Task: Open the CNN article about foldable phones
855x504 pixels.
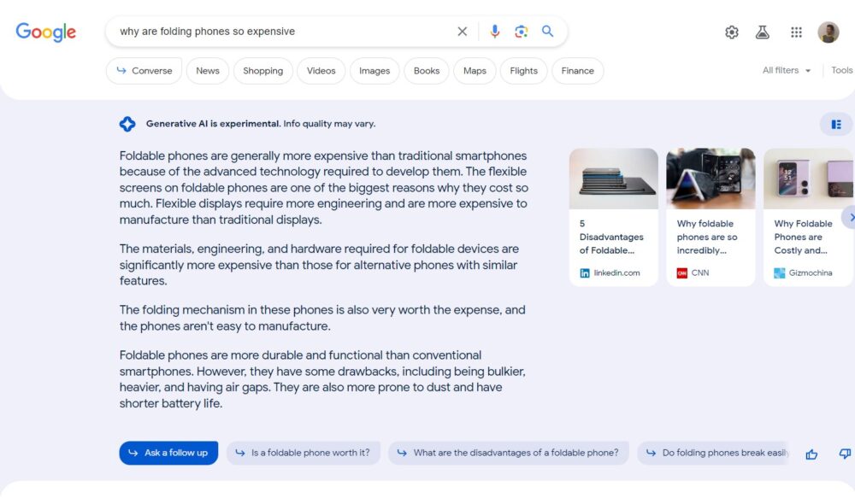Action: (711, 214)
